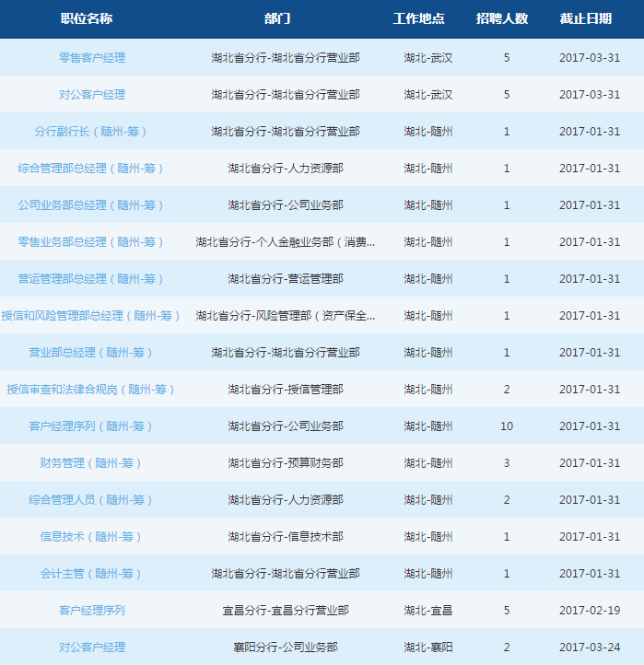Open 授信和风险管理部总经理（随州-筹）position
This screenshot has height=665, width=644.
click(91, 316)
